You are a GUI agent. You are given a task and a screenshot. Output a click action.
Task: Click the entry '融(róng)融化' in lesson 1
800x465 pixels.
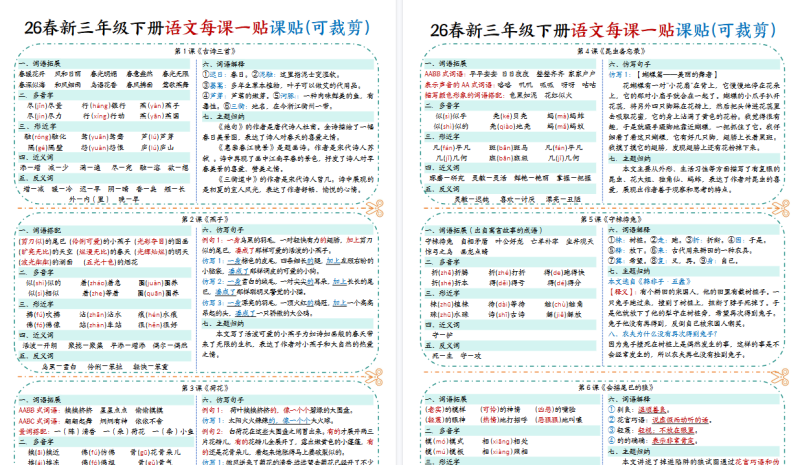click(45, 137)
